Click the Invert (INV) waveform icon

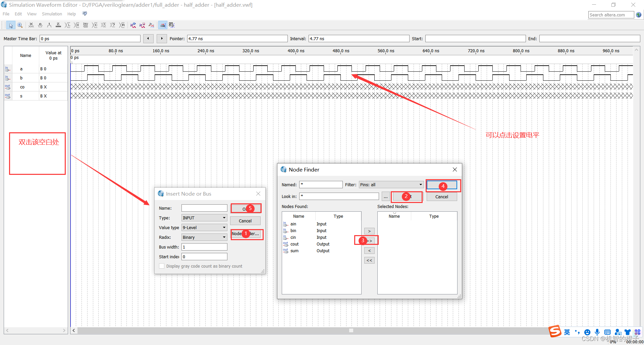[x=86, y=25]
